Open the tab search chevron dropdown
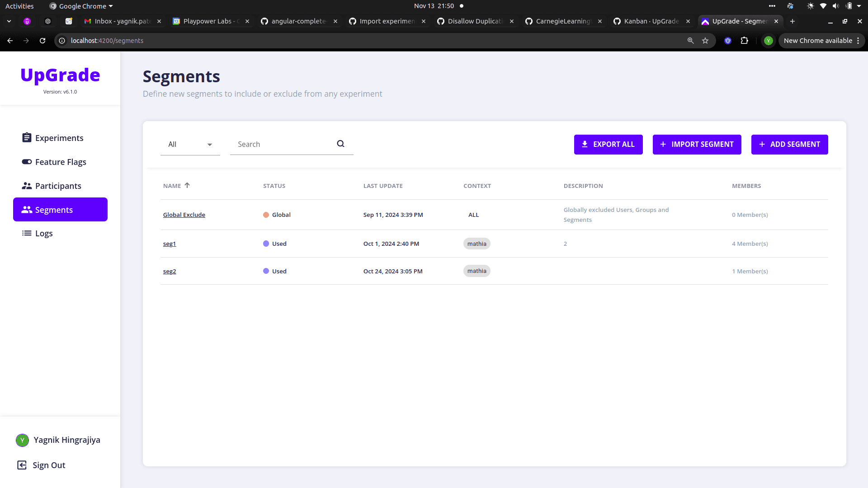 9,21
